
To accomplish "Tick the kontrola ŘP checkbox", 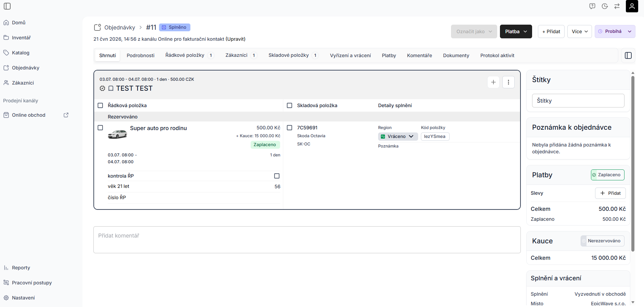I will tap(277, 176).
